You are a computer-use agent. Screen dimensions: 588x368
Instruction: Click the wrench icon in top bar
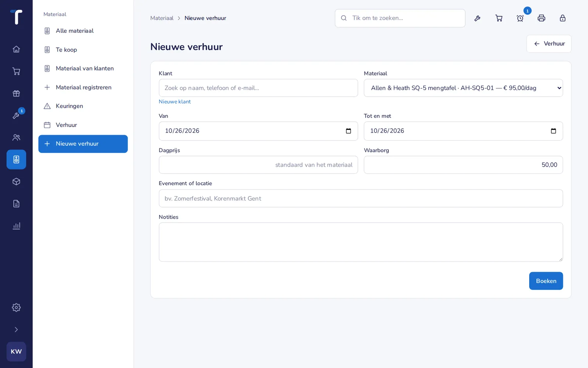[x=477, y=18]
